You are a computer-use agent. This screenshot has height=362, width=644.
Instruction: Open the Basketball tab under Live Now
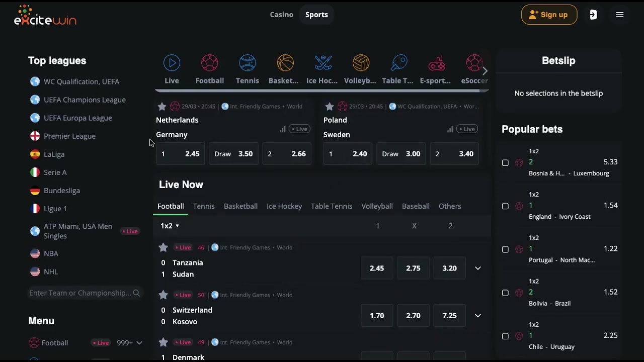click(x=240, y=206)
